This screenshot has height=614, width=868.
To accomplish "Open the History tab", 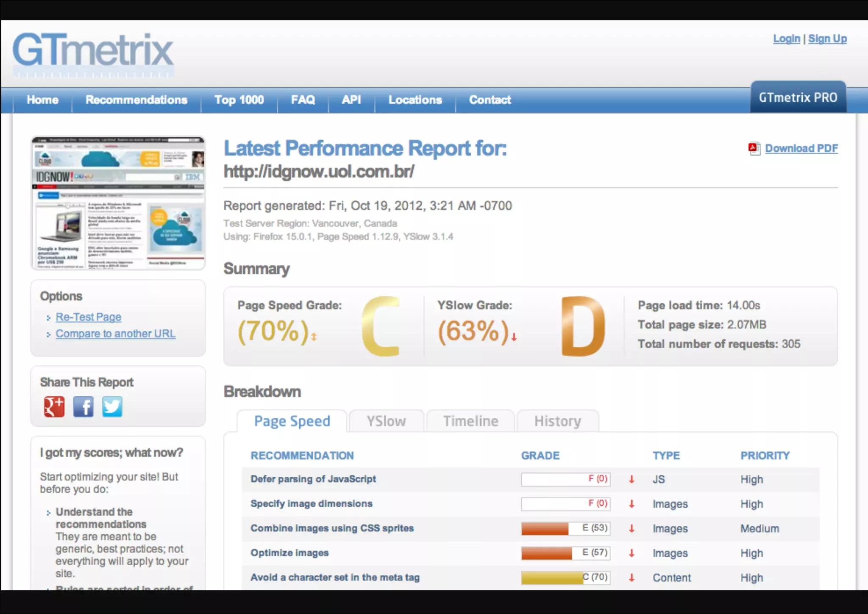I will (557, 421).
